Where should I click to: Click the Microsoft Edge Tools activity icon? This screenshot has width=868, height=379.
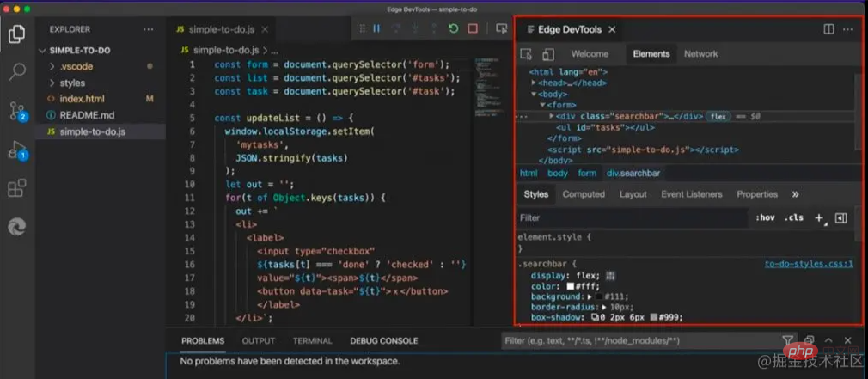click(17, 226)
